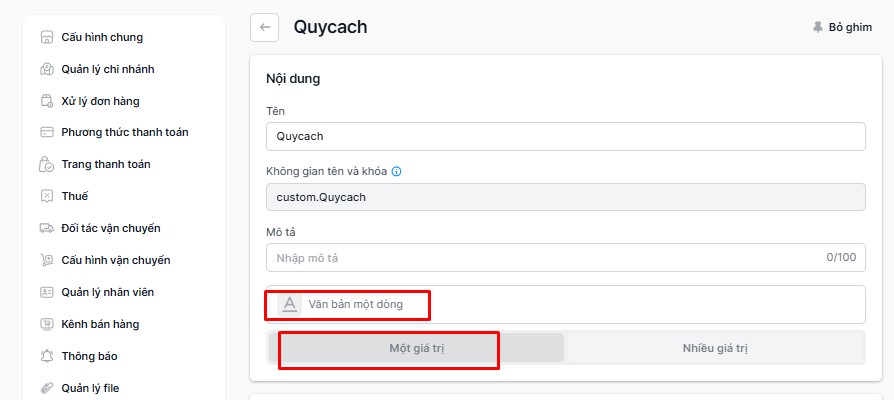
Task: Click the pin icon next to Bỏ ghim
Action: click(x=818, y=27)
